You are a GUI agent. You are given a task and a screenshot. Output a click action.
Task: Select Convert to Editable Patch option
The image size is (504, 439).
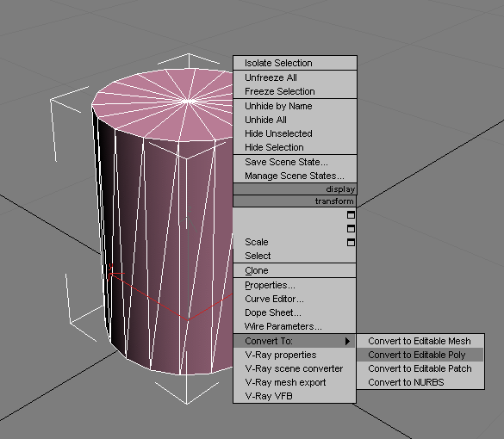(x=420, y=368)
